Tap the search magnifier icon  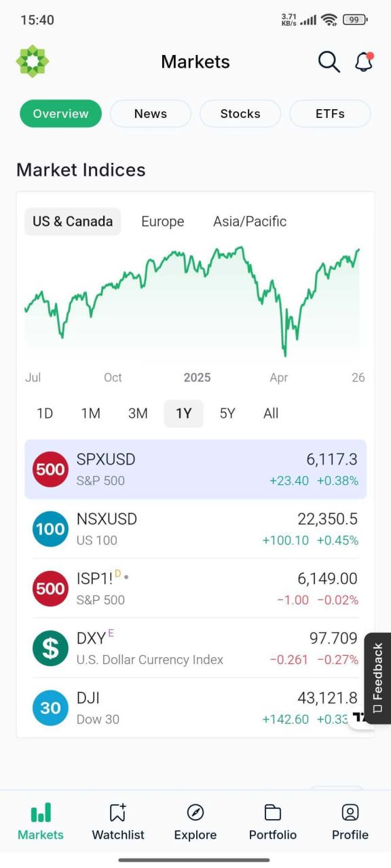(329, 62)
